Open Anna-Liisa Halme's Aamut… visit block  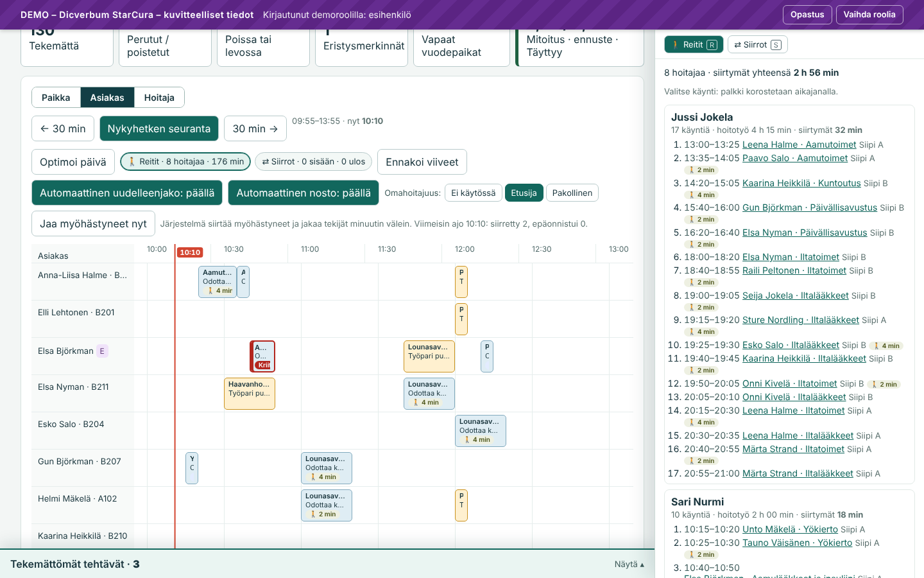[218, 281]
